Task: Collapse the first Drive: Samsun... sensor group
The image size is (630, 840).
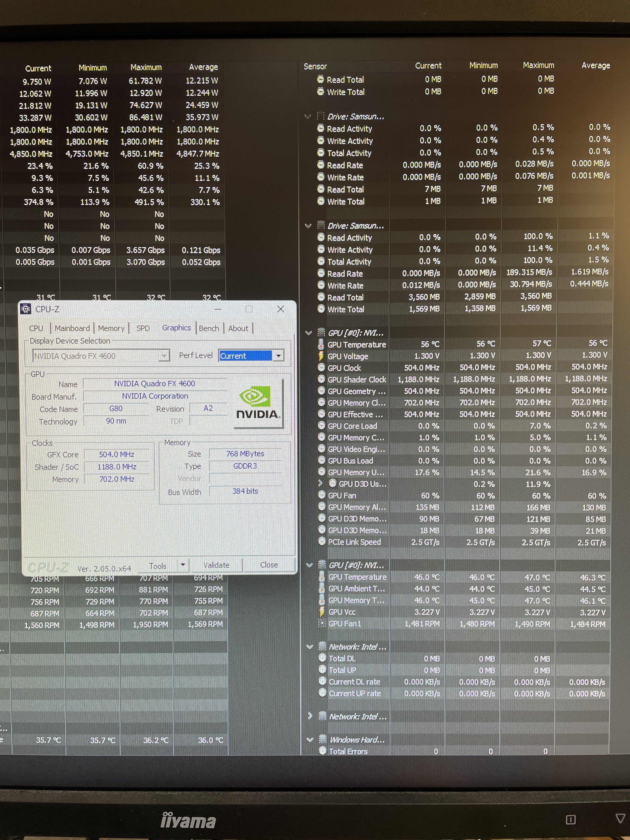Action: coord(307,117)
